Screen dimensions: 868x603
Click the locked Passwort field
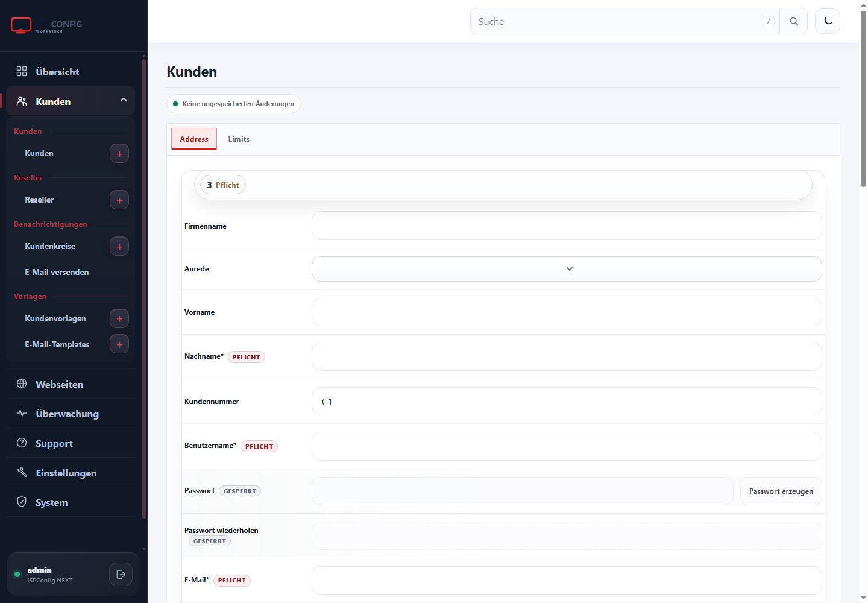tap(522, 491)
